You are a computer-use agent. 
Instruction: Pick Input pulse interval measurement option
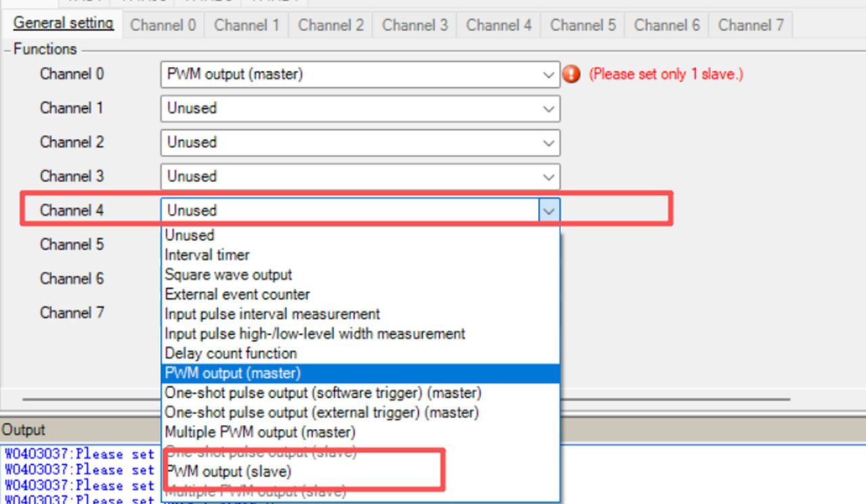272,314
